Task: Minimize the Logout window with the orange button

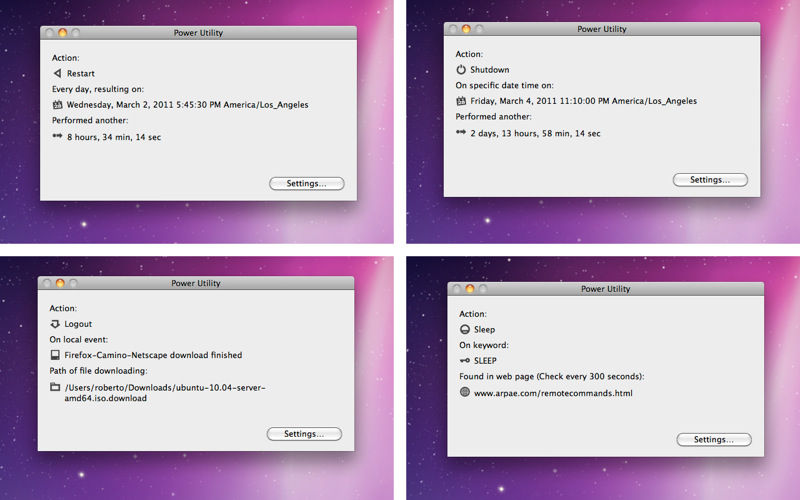Action: [60, 283]
